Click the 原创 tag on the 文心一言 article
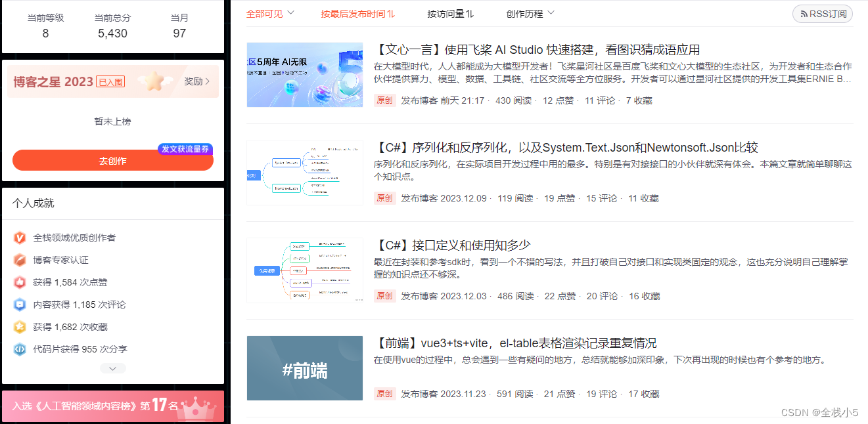The height and width of the screenshot is (424, 868). pos(384,100)
